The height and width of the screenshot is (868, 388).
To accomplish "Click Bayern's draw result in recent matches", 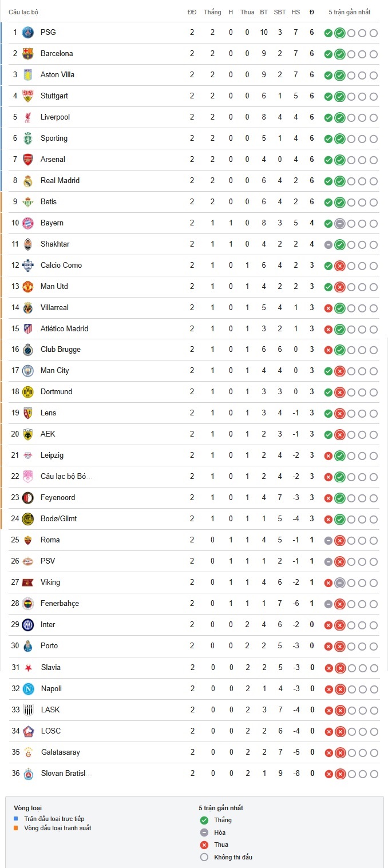I will point(339,224).
